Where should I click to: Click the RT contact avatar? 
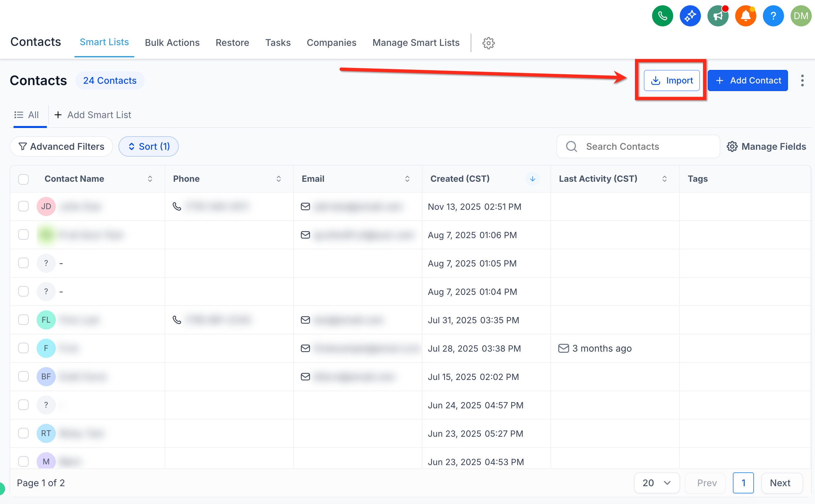(x=46, y=433)
